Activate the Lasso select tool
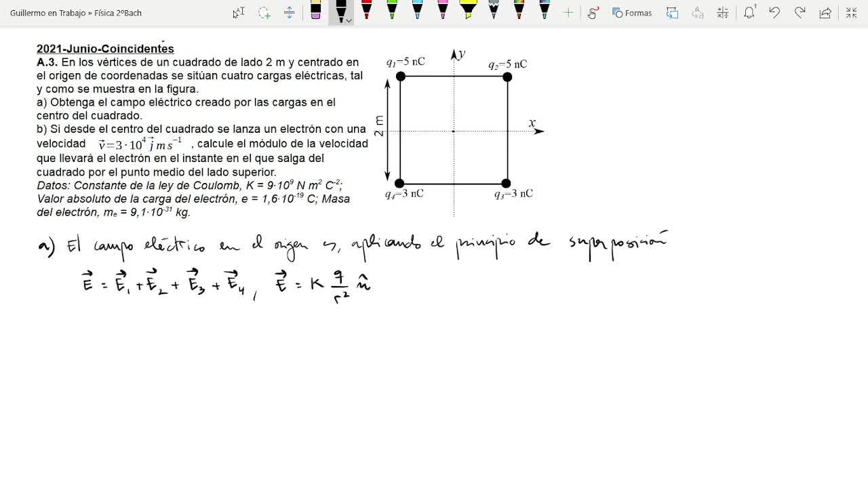 coord(264,13)
